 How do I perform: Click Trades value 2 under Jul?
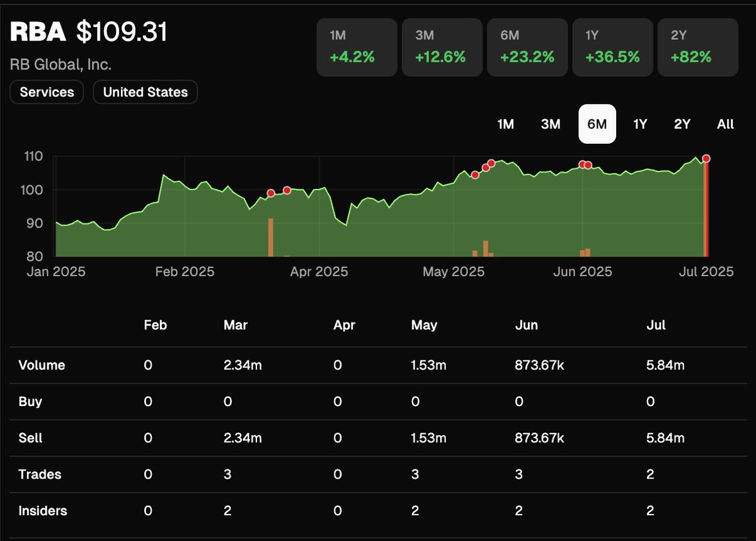[x=651, y=474]
